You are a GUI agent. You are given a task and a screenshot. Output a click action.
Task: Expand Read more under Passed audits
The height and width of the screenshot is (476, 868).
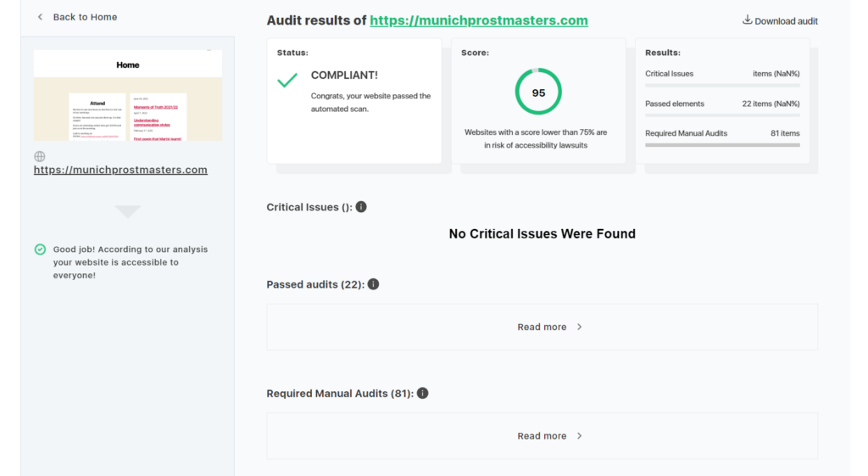[x=542, y=327]
